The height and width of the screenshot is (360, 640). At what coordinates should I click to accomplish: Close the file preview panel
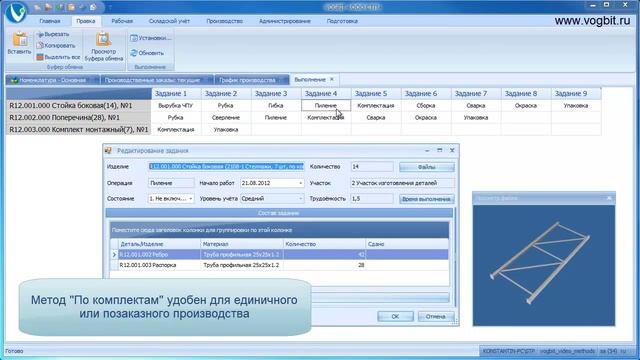[x=609, y=198]
